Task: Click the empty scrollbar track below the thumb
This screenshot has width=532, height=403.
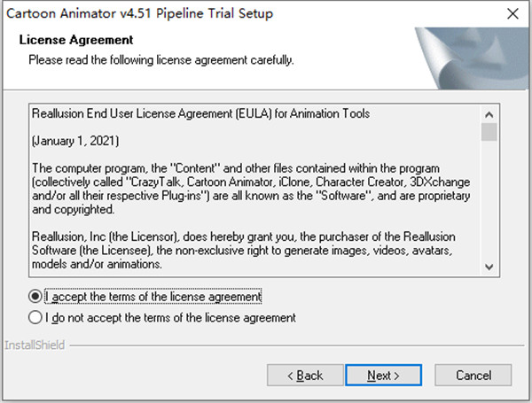Action: (x=489, y=204)
